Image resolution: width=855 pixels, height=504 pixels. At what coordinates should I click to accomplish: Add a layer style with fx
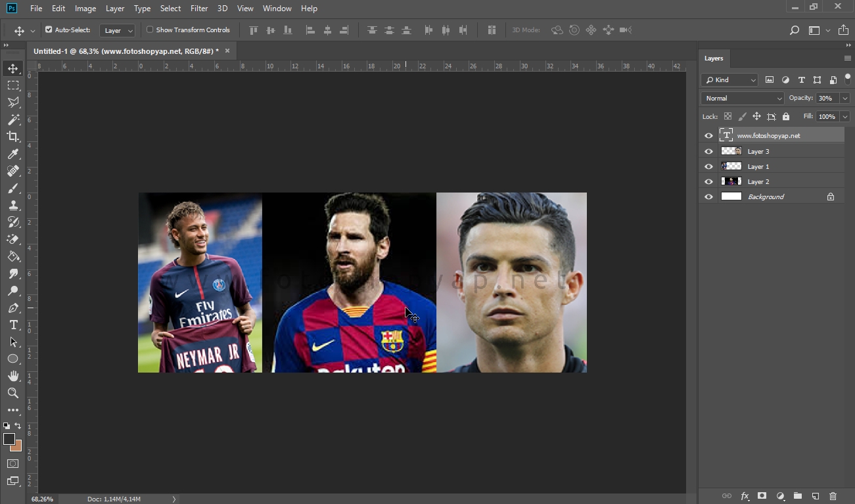click(x=745, y=496)
